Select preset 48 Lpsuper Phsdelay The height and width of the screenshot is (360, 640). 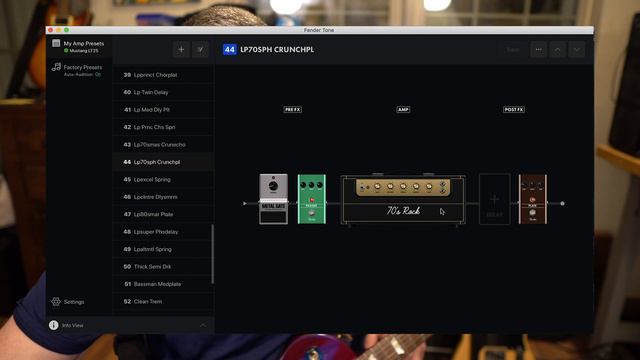[x=163, y=232]
